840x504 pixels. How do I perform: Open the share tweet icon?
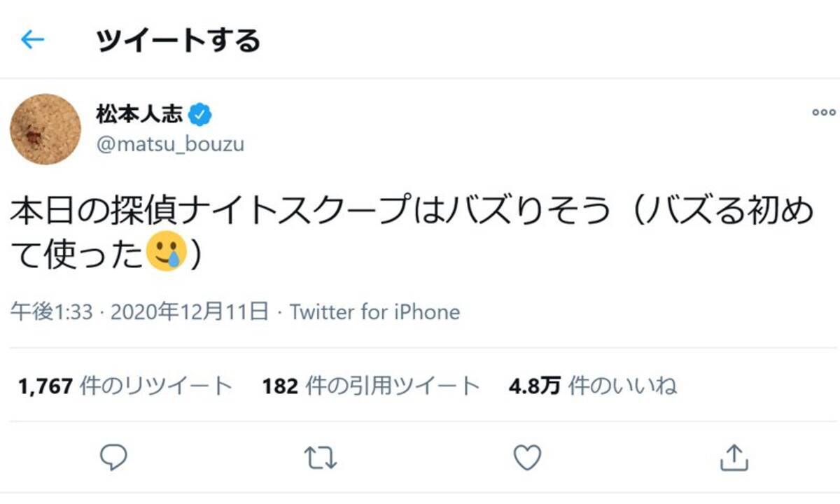pyautogui.click(x=734, y=458)
